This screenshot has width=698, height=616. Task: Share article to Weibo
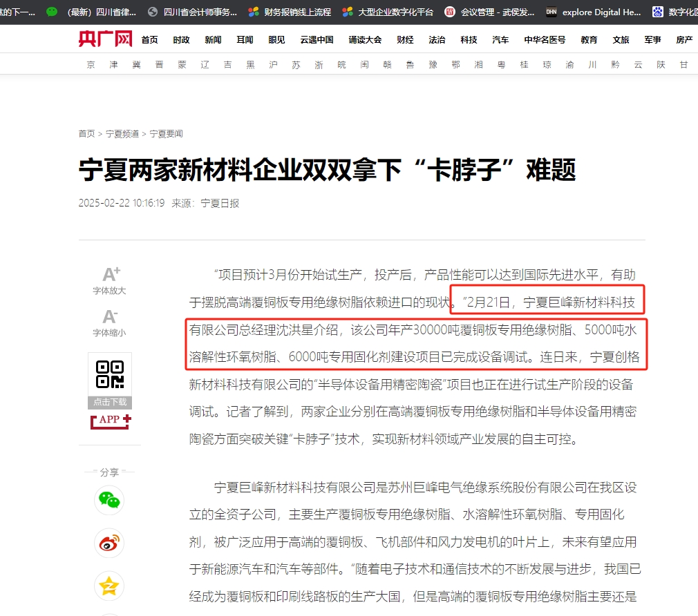pyautogui.click(x=109, y=543)
